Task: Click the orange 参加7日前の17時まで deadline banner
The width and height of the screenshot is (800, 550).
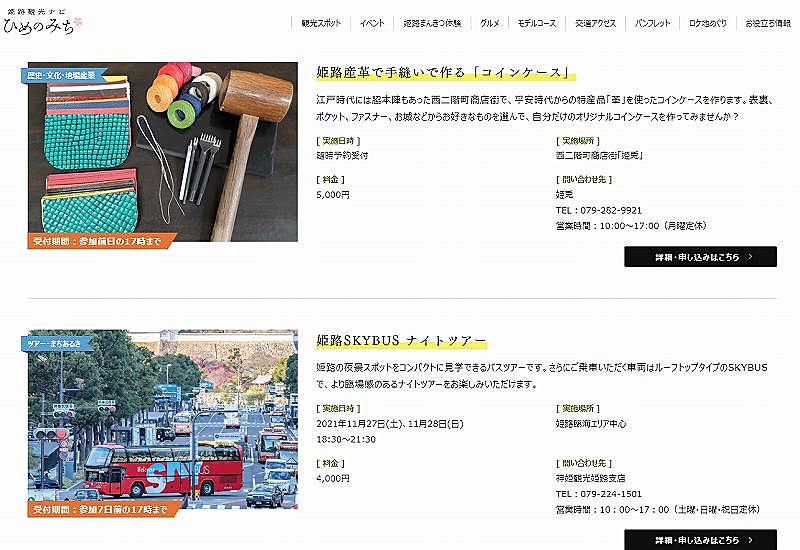Action: click(102, 509)
